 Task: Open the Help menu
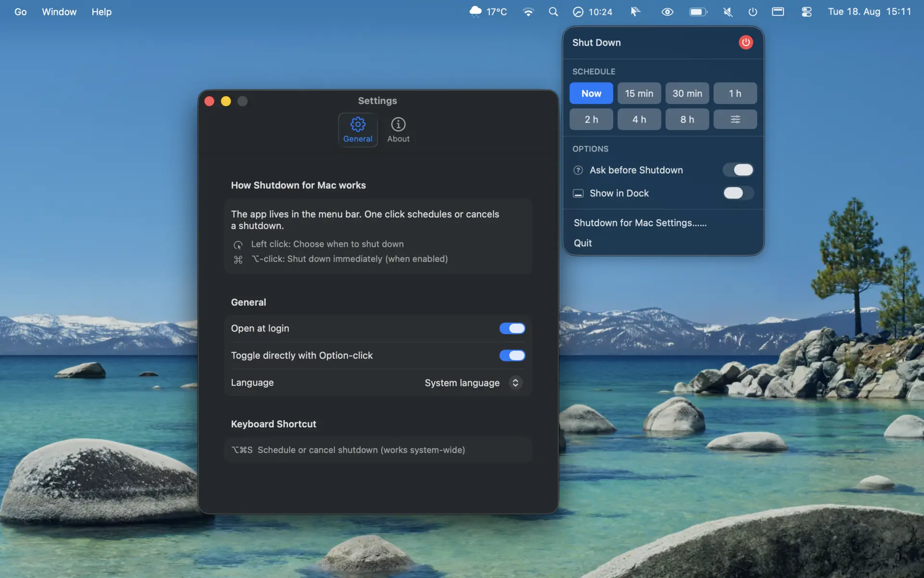coord(102,12)
